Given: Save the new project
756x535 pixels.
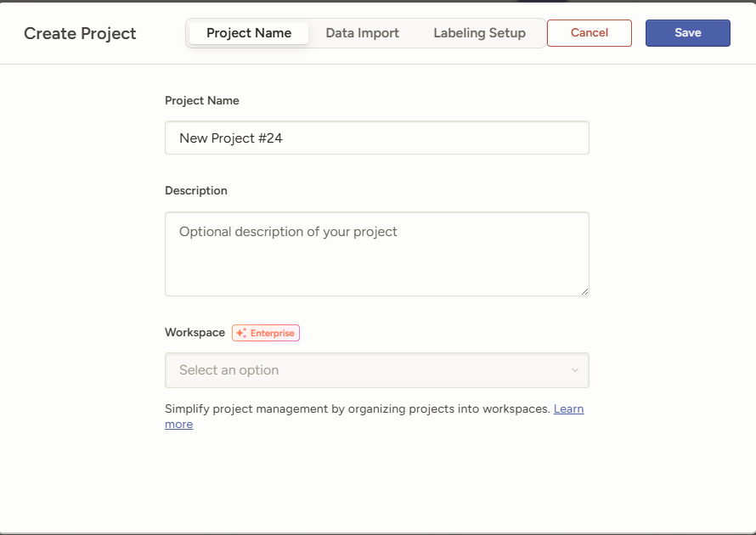Looking at the screenshot, I should click(x=687, y=33).
